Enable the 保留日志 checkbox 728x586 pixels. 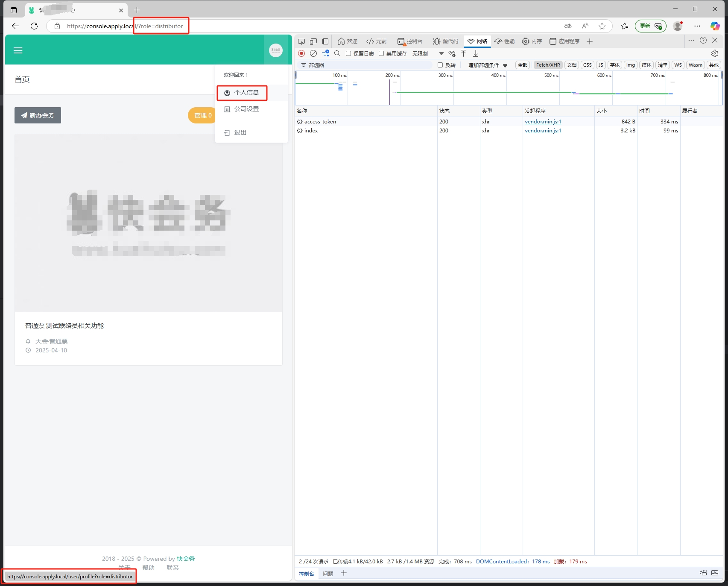(348, 53)
